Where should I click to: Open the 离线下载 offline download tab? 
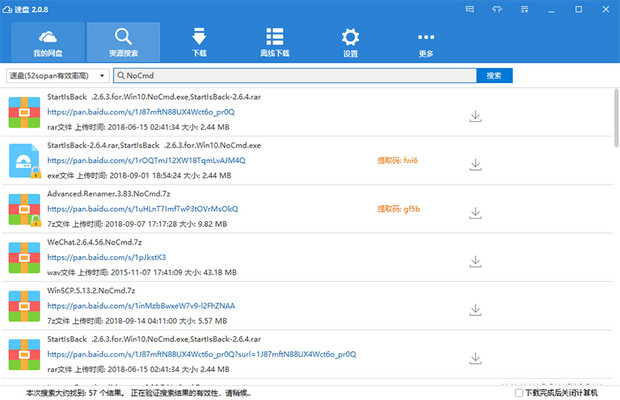(x=275, y=42)
